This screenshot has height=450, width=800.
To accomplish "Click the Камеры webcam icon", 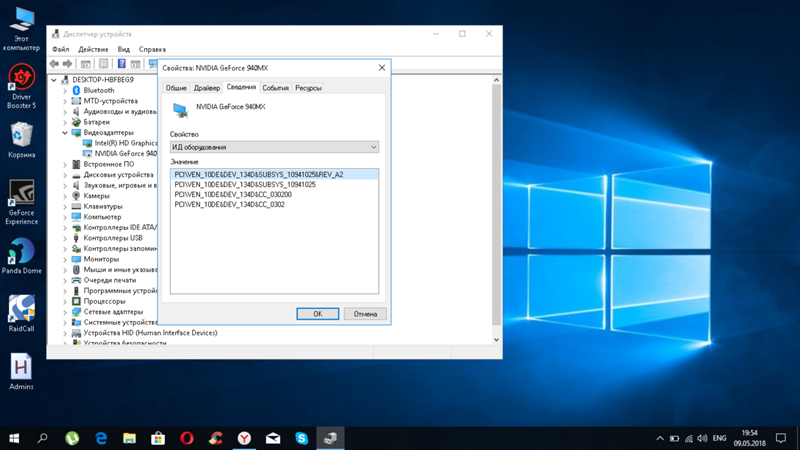I will pos(76,195).
